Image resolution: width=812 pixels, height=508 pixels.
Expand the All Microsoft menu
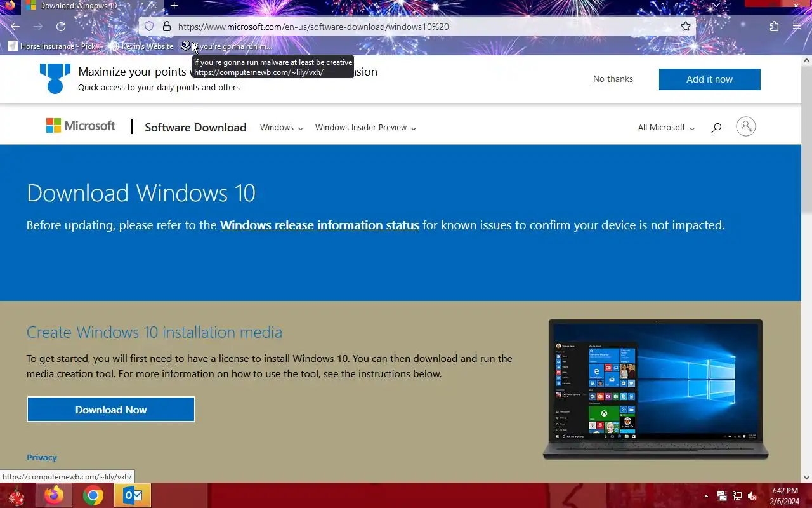pyautogui.click(x=666, y=127)
